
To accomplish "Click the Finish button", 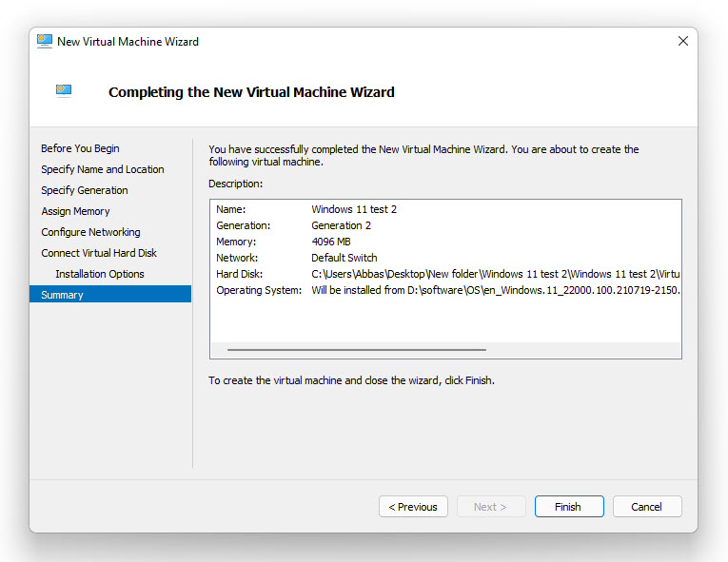I will point(569,506).
